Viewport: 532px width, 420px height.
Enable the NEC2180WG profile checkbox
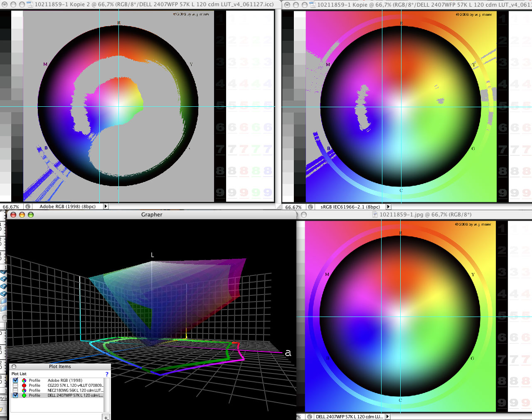coord(15,391)
